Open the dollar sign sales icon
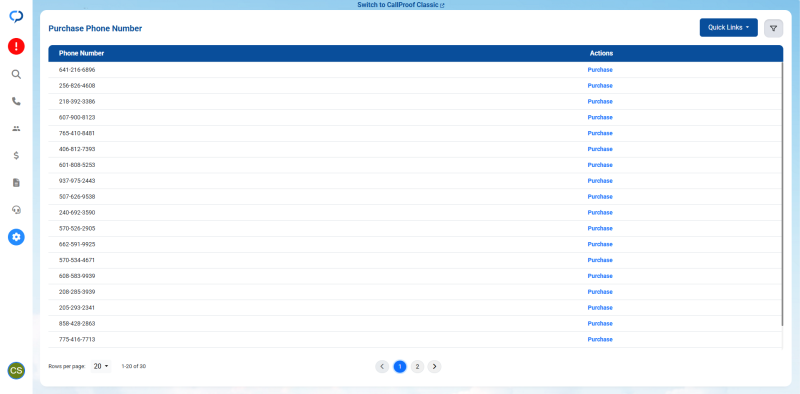The height and width of the screenshot is (394, 800). tap(16, 156)
